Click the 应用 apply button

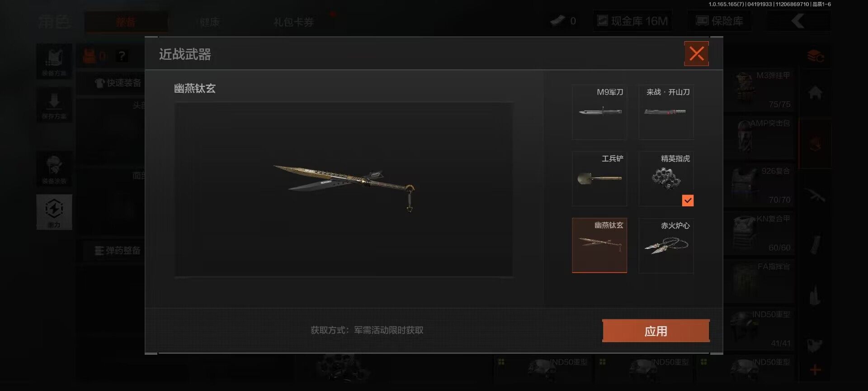(x=656, y=331)
